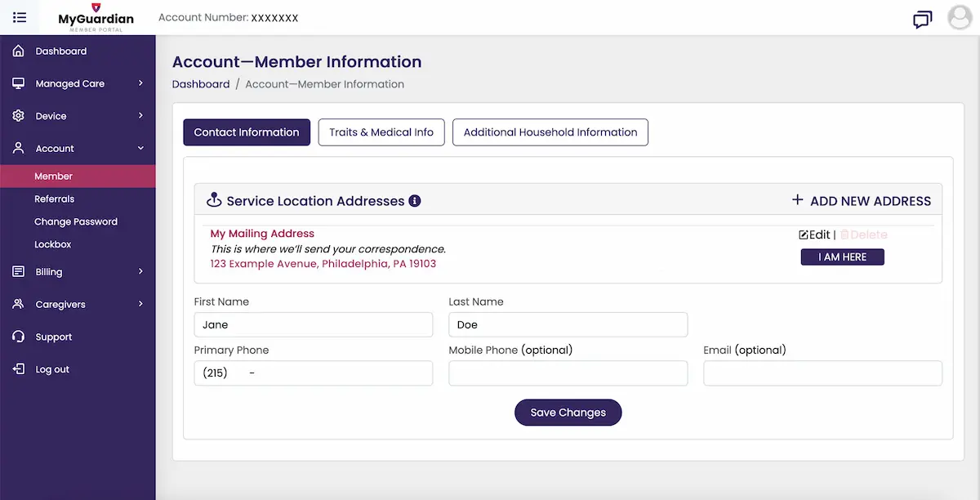This screenshot has width=980, height=500.
Task: Collapse the Account submenu chevron
Action: [140, 149]
